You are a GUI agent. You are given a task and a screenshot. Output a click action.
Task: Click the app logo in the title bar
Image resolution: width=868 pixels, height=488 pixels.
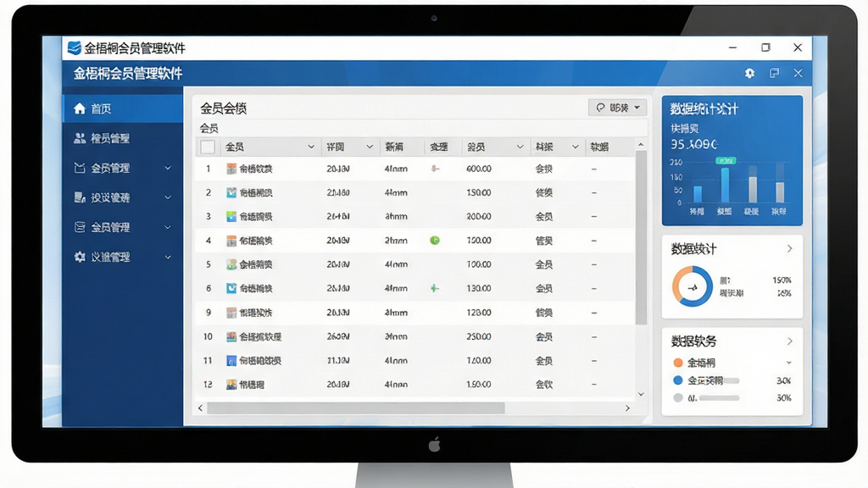click(x=75, y=48)
